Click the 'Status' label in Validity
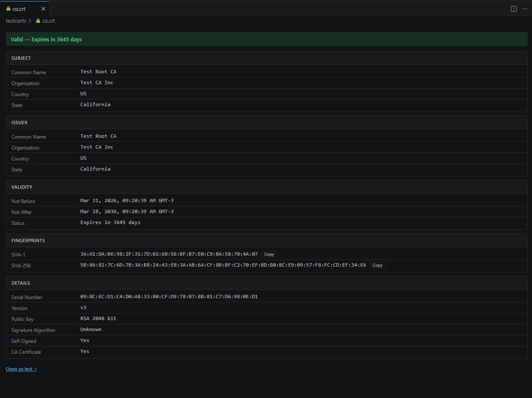Image resolution: width=532 pixels, height=398 pixels. pyautogui.click(x=18, y=223)
